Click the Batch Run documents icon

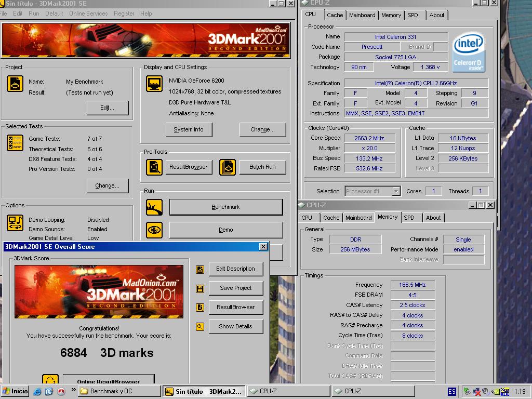point(228,167)
